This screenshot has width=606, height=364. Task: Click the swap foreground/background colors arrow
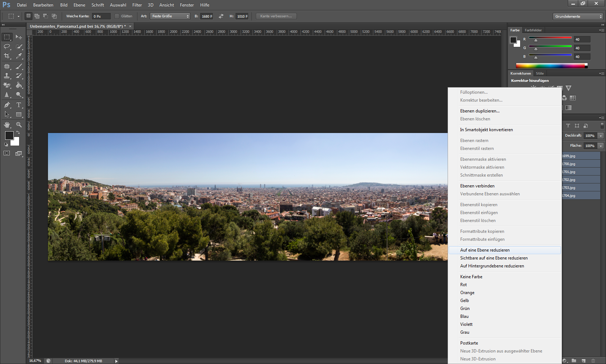[18, 133]
